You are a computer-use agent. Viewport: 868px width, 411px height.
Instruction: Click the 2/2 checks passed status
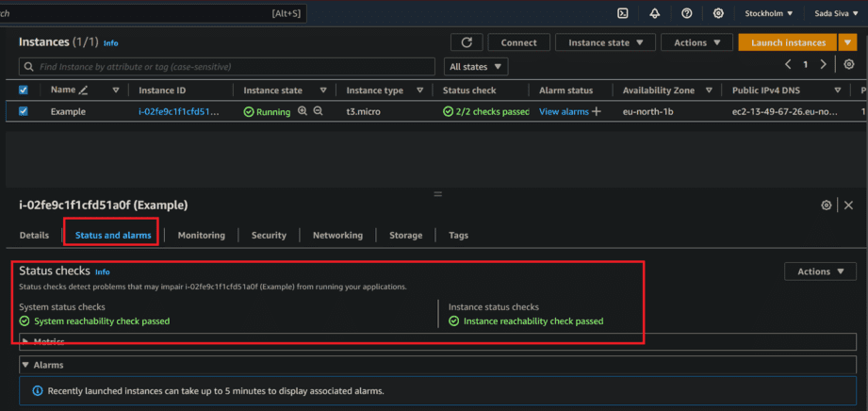tap(486, 111)
